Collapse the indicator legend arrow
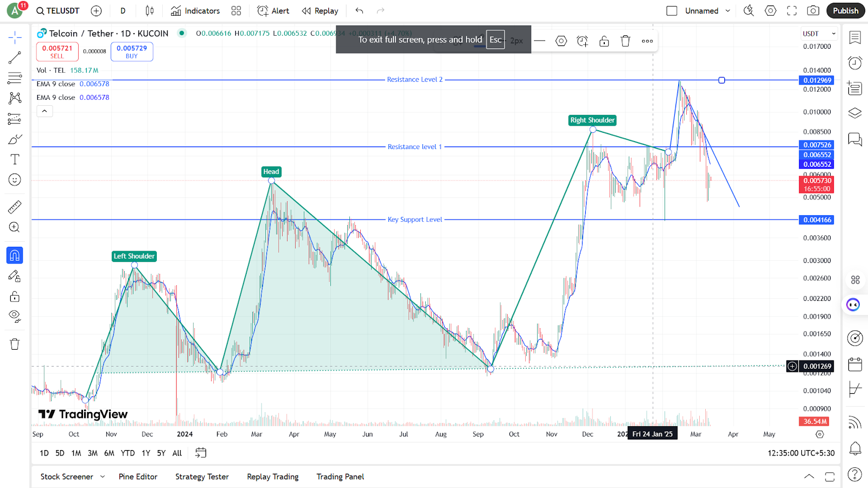This screenshot has width=868, height=488. (x=44, y=111)
